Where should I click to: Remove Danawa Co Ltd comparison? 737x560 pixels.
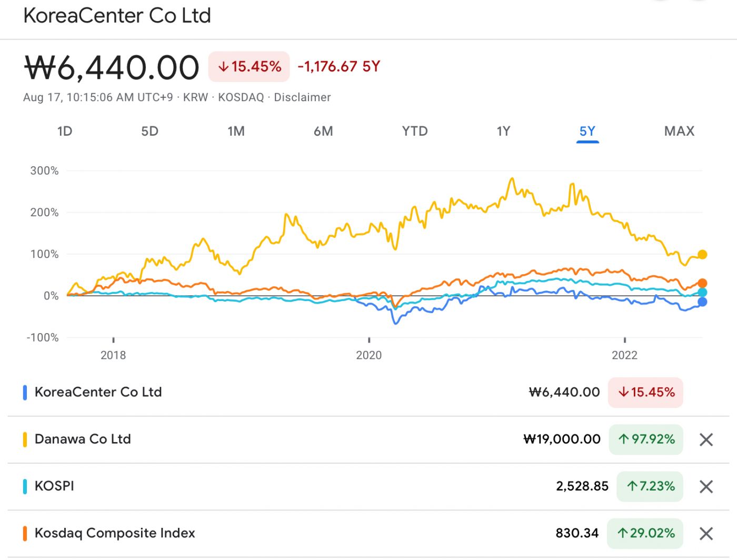pos(706,439)
